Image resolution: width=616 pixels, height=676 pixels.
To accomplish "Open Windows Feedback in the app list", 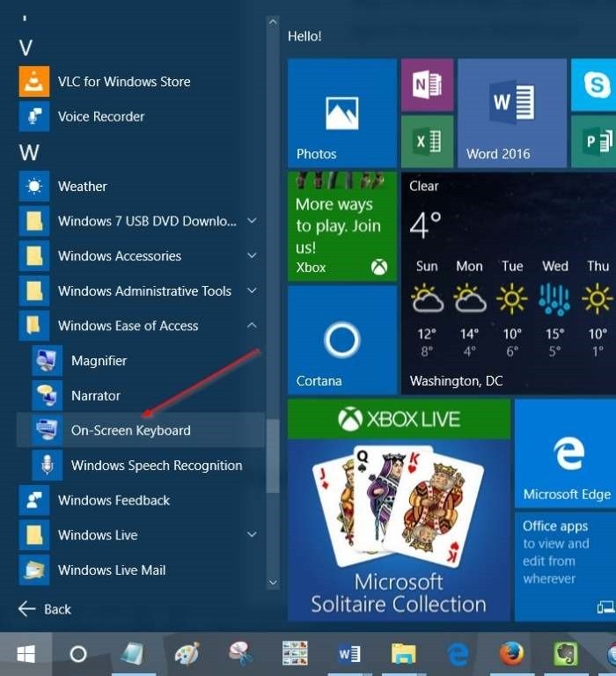I will (114, 500).
